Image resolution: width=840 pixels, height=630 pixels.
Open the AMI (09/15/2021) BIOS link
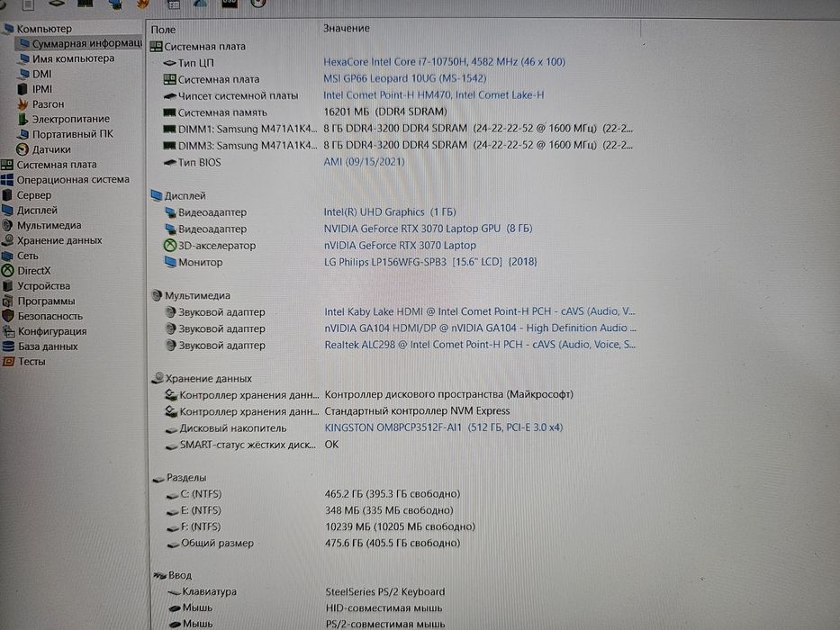click(x=364, y=162)
